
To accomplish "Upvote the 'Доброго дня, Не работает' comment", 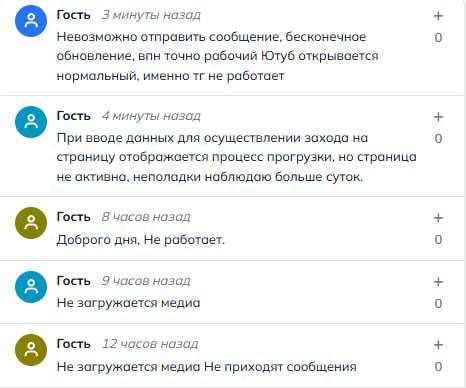I will [x=438, y=218].
